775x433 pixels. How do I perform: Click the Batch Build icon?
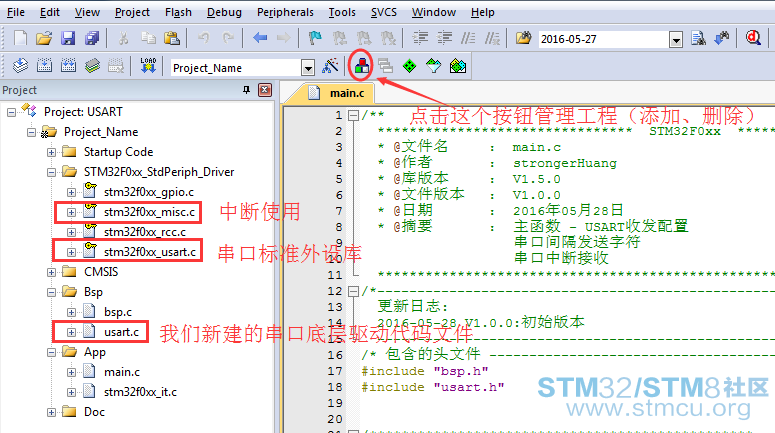pos(92,66)
